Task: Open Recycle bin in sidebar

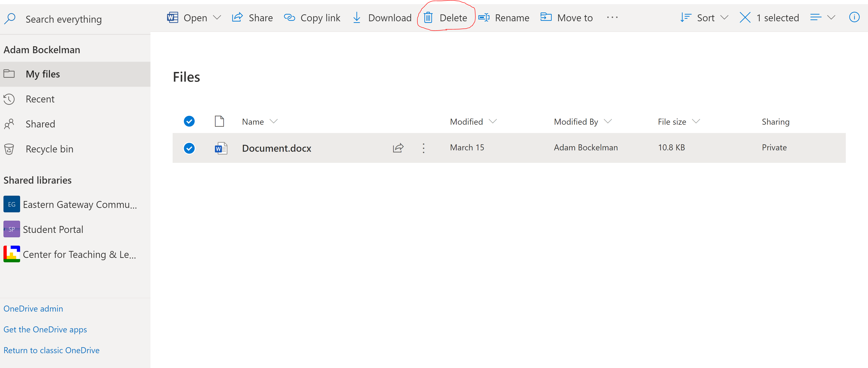Action: [x=49, y=149]
